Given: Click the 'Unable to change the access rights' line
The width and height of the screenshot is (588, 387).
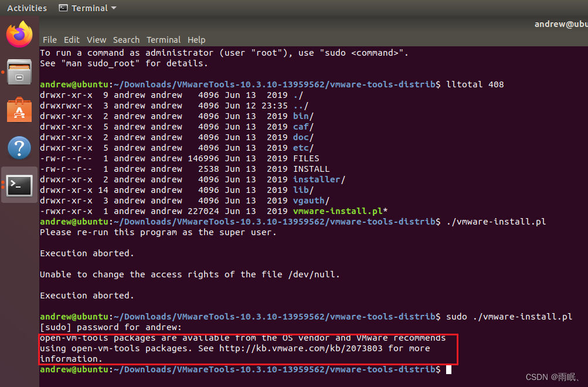Looking at the screenshot, I should pyautogui.click(x=190, y=274).
